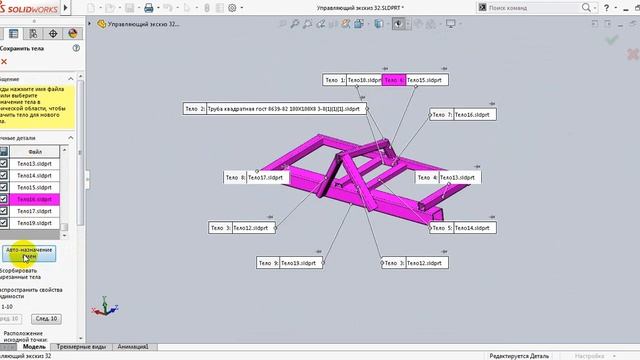This screenshot has width=640, height=360.
Task: Click the Previous View icon
Action: coord(321,24)
